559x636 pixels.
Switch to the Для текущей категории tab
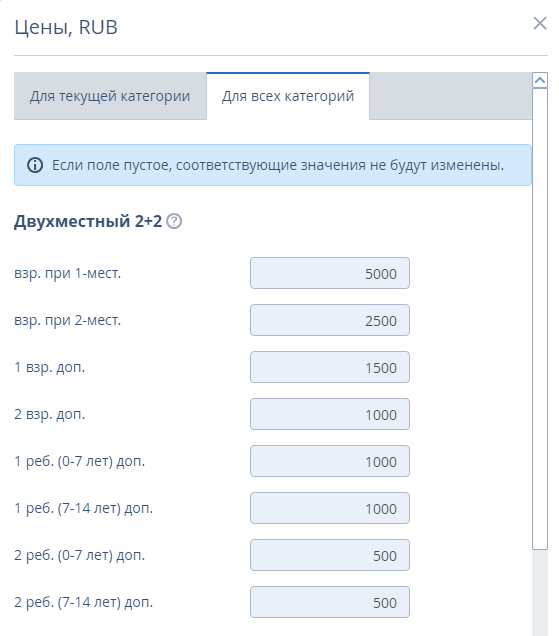[x=110, y=96]
